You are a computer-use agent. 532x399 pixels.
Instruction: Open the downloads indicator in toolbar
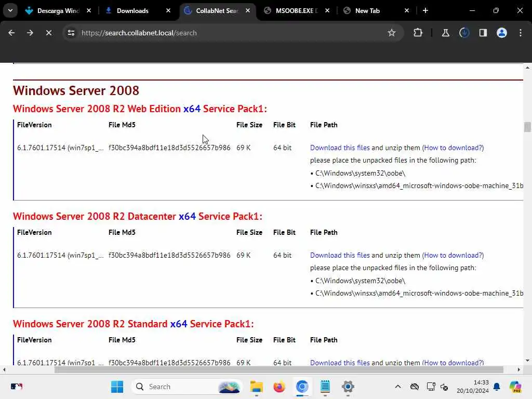[464, 33]
